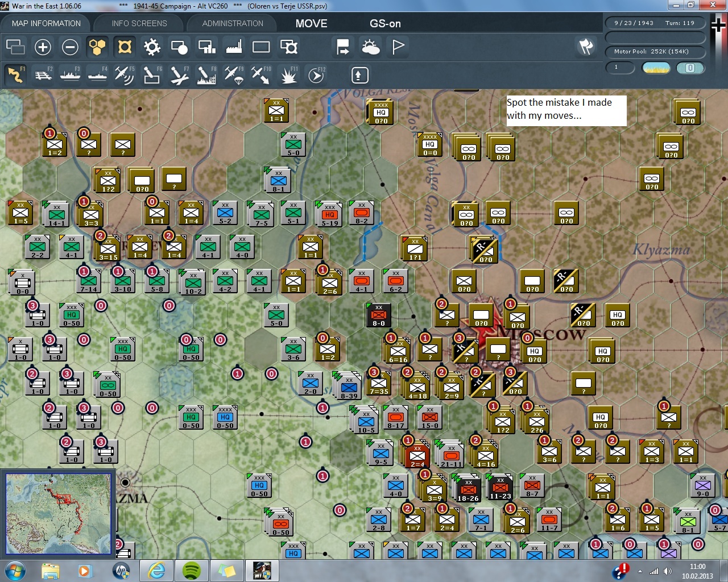Select the Soviet unit labeled 7=35
Viewport: 728px width, 582px height.
click(379, 383)
